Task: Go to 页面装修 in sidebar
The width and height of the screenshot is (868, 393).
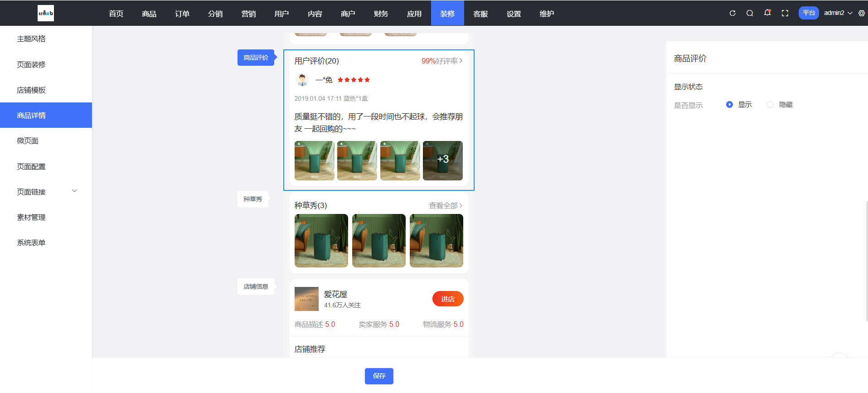Action: click(31, 64)
